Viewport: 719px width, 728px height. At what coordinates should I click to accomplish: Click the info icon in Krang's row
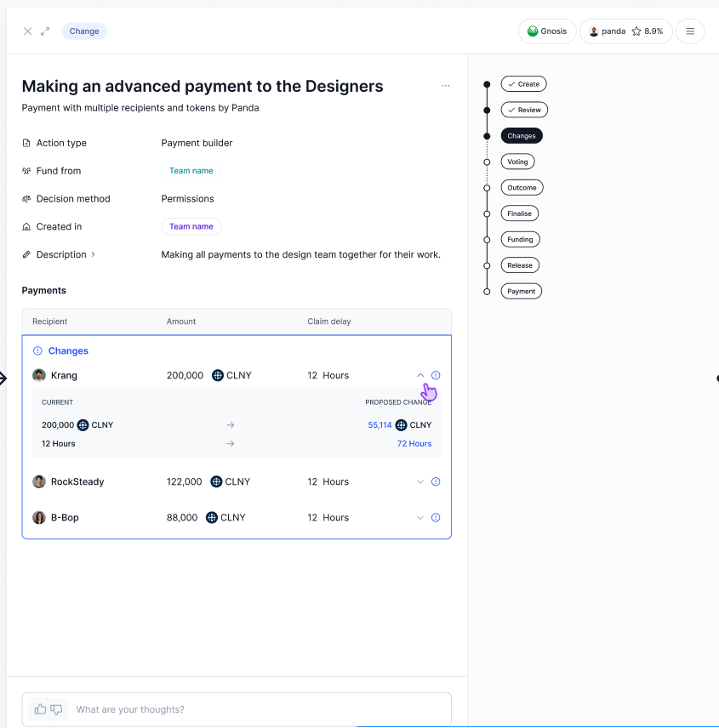(436, 375)
